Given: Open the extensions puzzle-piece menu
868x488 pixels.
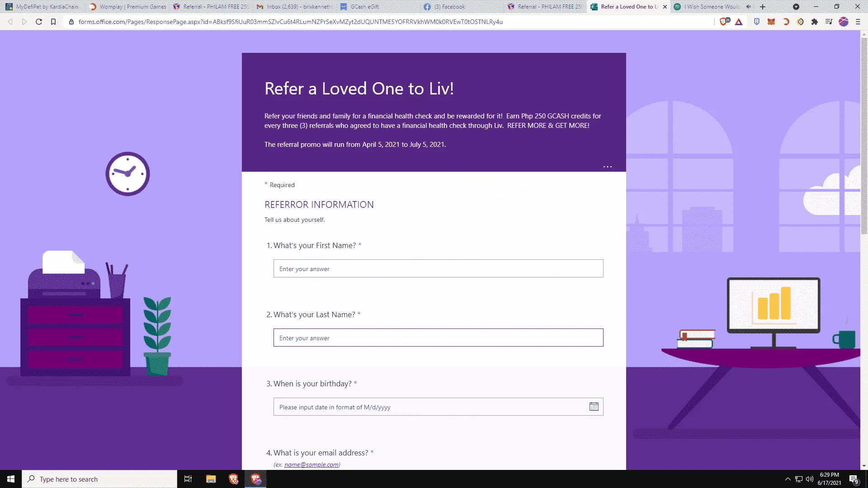Looking at the screenshot, I should coord(815,22).
